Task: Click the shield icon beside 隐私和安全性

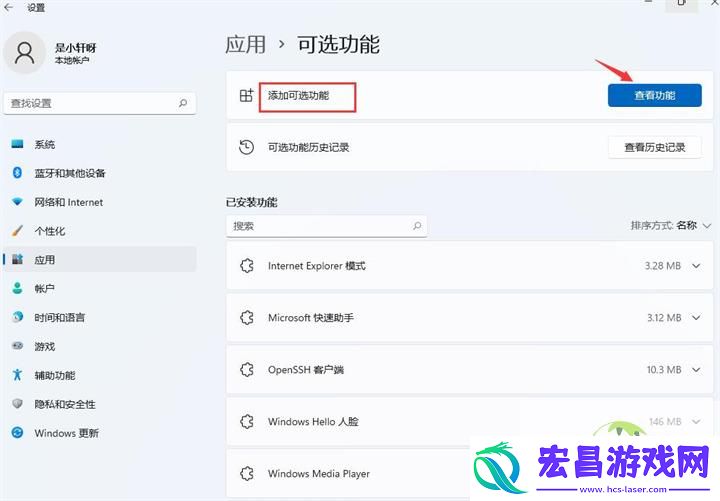Action: click(17, 404)
